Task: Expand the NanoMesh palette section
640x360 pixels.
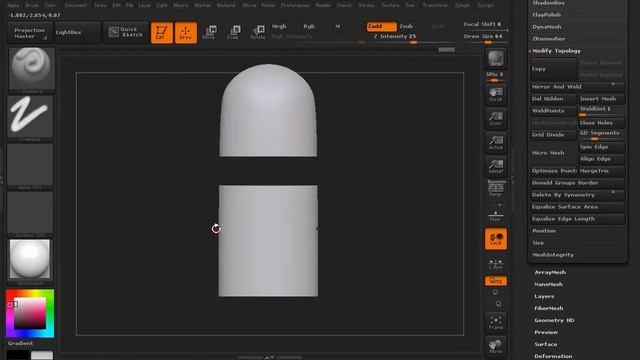Action: coord(549,284)
